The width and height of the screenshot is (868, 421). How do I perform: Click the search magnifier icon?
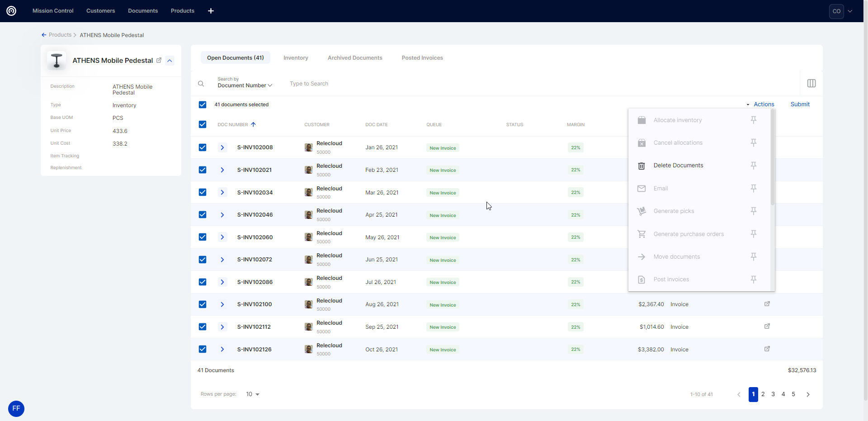tap(201, 84)
